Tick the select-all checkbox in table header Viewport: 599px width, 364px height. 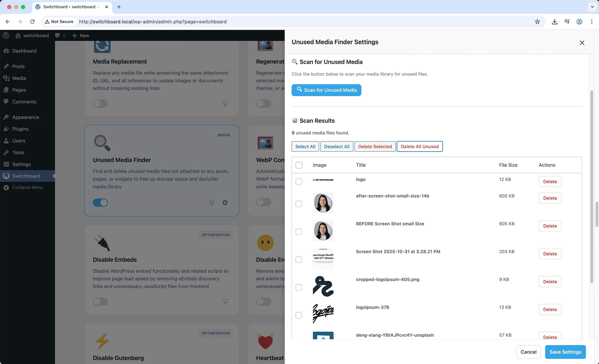point(299,165)
